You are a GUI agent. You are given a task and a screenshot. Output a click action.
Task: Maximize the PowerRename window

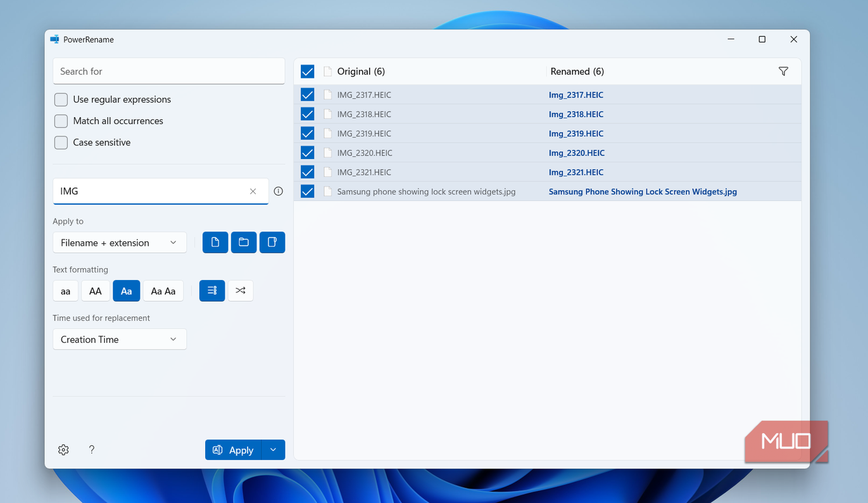click(762, 39)
